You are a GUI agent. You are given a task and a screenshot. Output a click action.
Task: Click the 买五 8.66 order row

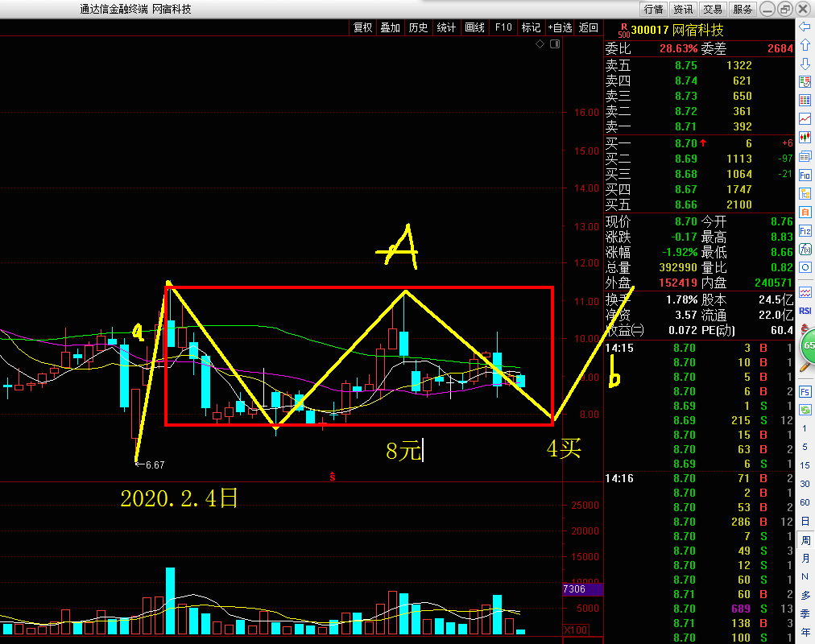pyautogui.click(x=699, y=204)
